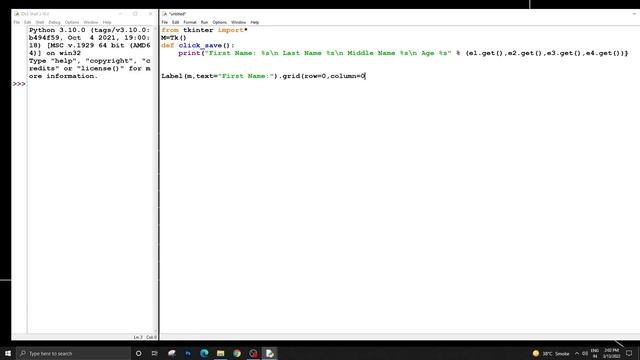
Task: Click the ENG language indicator
Action: tap(595, 353)
